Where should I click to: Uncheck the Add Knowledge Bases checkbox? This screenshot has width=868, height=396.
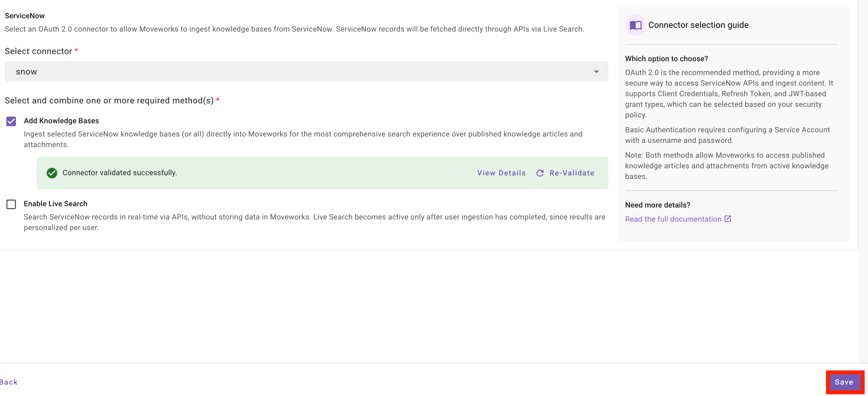click(x=11, y=121)
